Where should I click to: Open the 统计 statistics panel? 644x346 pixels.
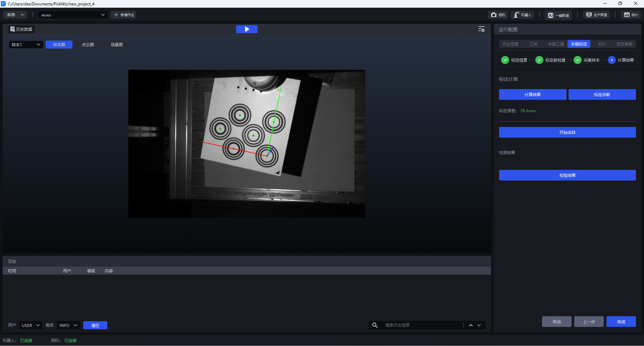[630, 15]
